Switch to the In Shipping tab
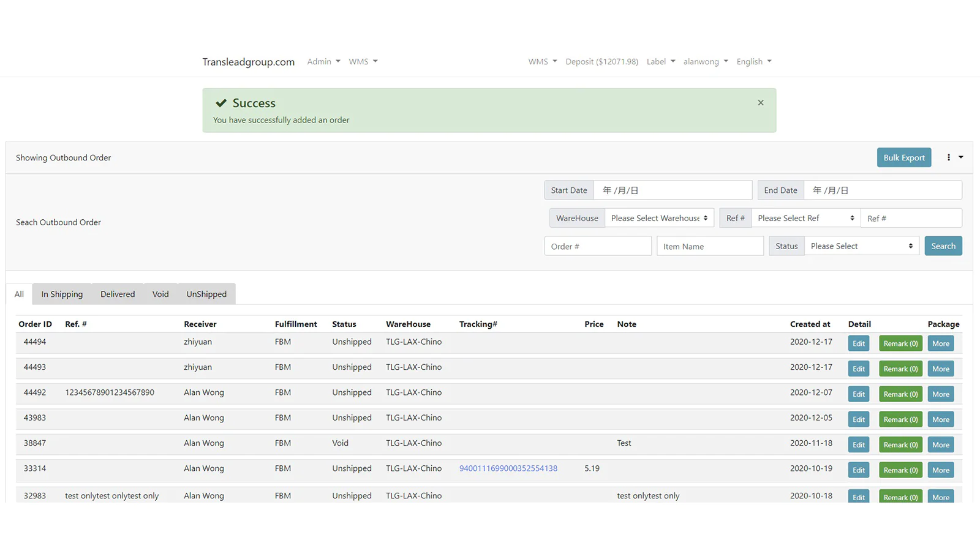 pos(62,294)
